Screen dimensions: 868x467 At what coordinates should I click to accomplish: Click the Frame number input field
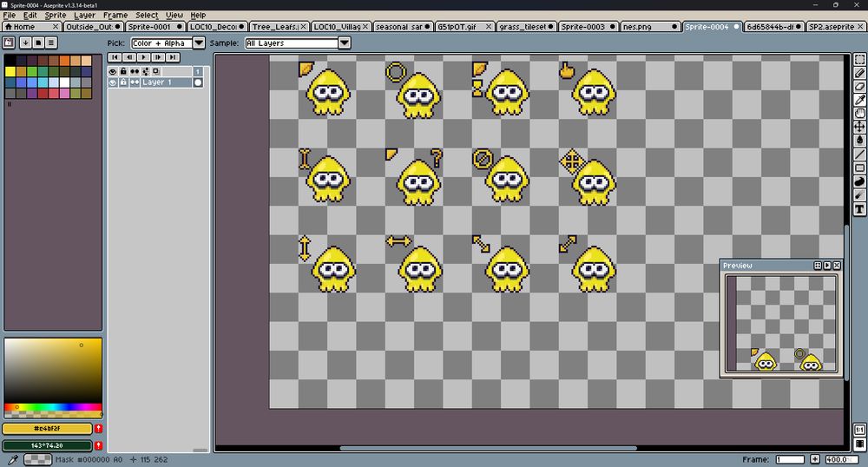pos(790,459)
